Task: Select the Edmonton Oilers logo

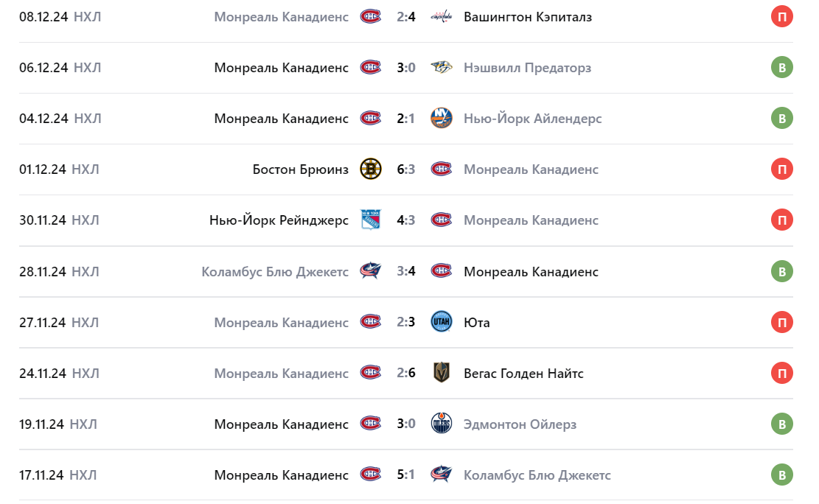Action: [x=441, y=424]
